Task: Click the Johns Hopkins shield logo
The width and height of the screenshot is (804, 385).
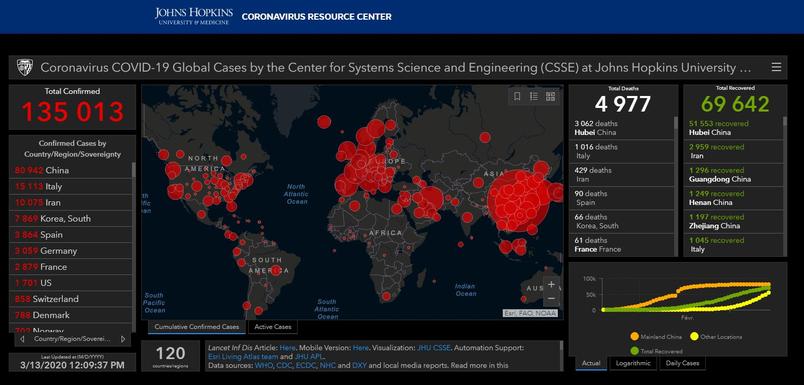Action: pyautogui.click(x=25, y=67)
